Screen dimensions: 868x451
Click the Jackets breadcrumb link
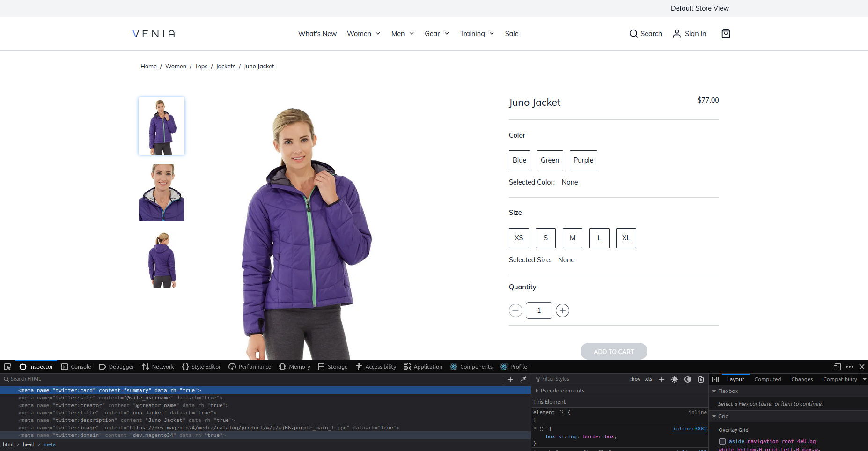tap(226, 67)
